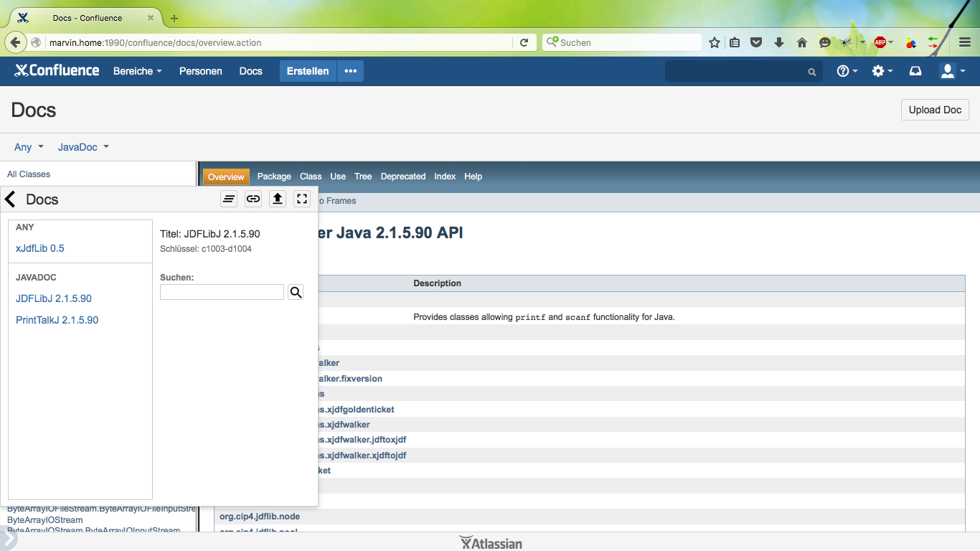This screenshot has width=980, height=551.
Task: Click the magnifier button beside the Suchen field
Action: click(x=296, y=292)
